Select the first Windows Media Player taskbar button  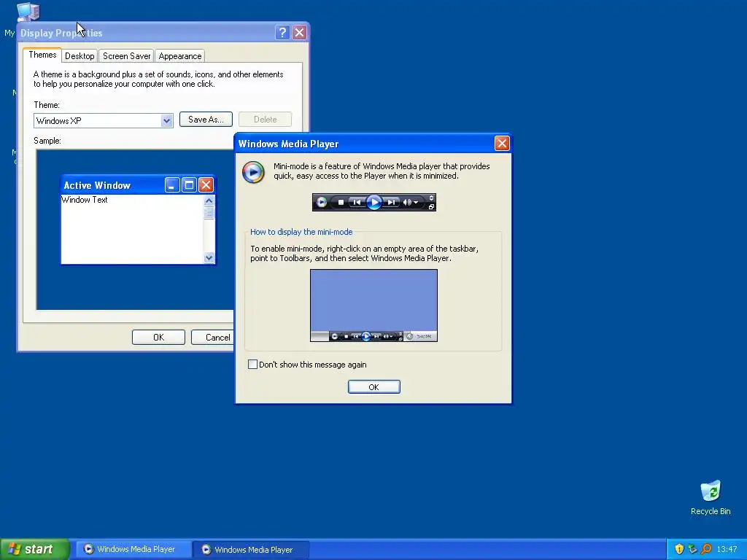(x=133, y=549)
